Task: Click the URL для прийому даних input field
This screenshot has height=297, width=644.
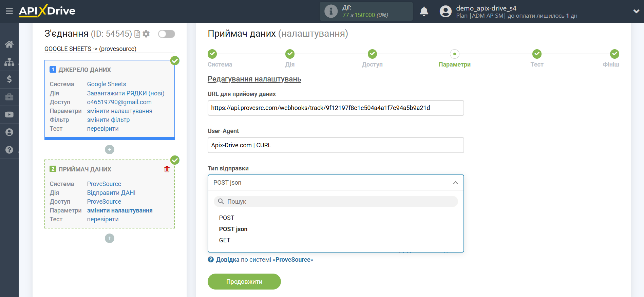Action: 336,108
